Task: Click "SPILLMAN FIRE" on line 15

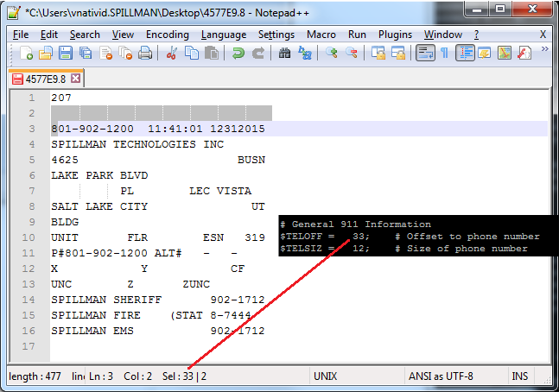Action: coord(96,315)
